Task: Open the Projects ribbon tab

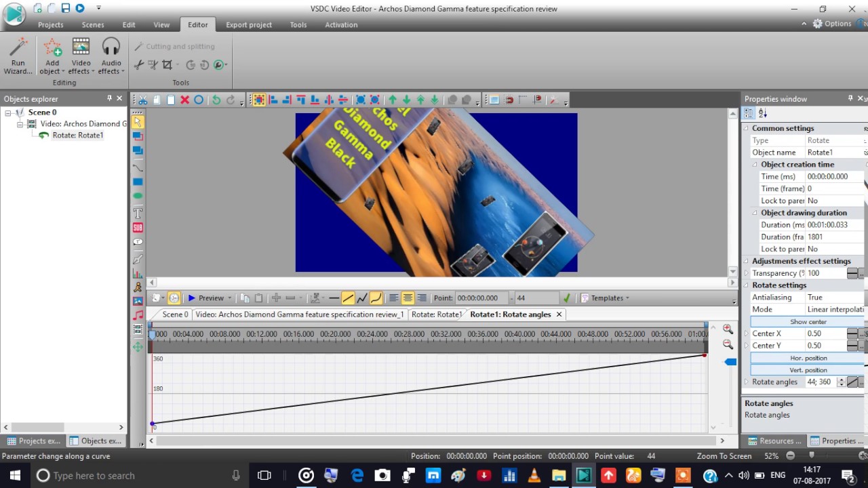Action: tap(51, 24)
